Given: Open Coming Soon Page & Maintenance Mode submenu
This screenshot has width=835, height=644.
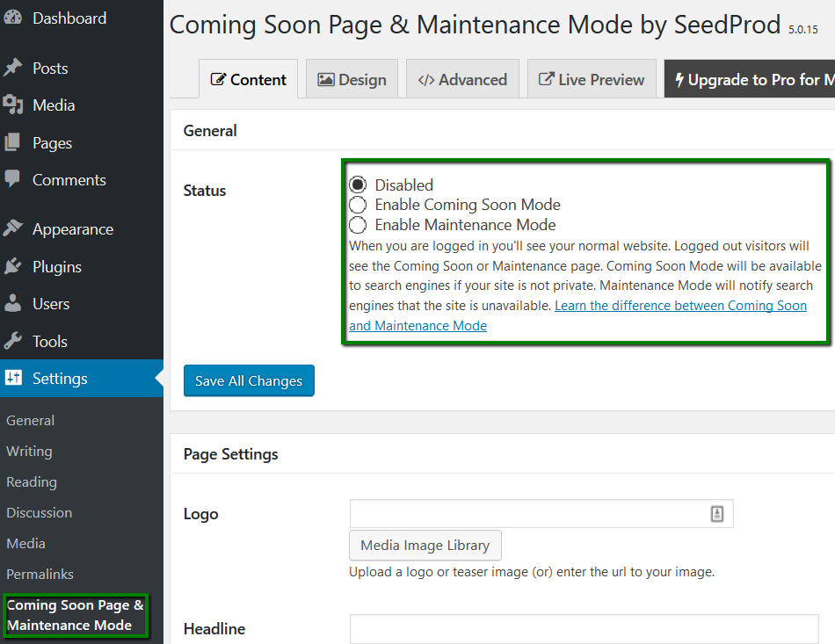Looking at the screenshot, I should click(x=75, y=615).
